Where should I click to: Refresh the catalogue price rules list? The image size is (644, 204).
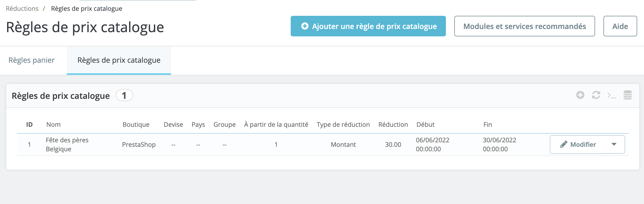(x=596, y=95)
